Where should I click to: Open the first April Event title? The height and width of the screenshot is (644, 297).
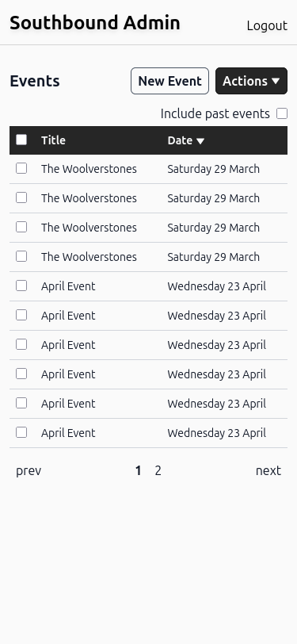coord(68,286)
